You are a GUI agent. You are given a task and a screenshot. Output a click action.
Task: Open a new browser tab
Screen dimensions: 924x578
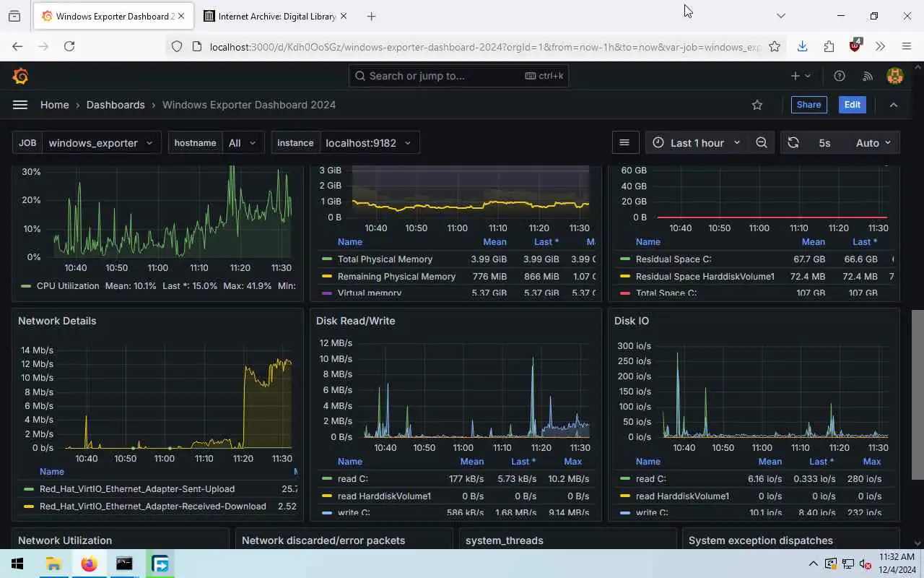click(371, 16)
